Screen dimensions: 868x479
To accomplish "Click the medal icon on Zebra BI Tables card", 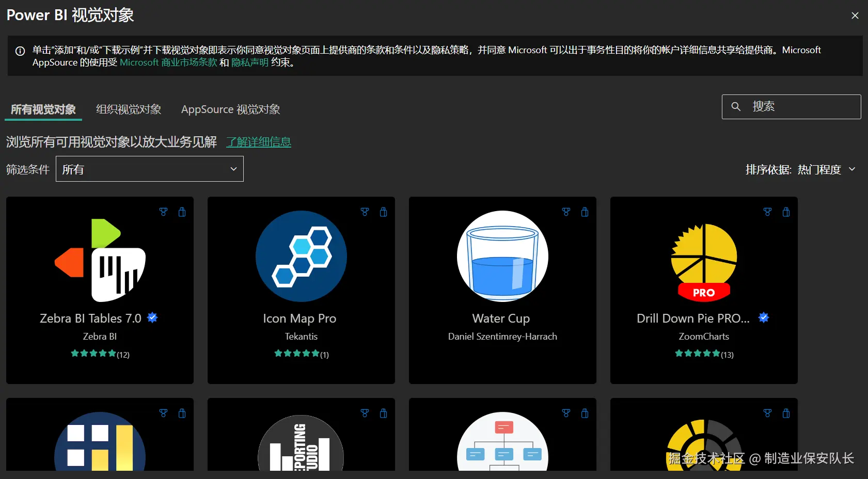I will coord(164,212).
